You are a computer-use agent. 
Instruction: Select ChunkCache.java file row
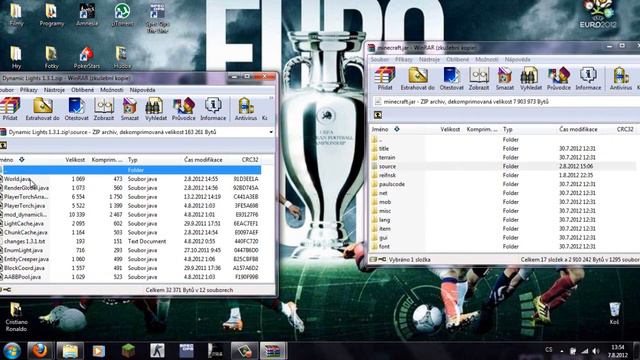[130, 232]
